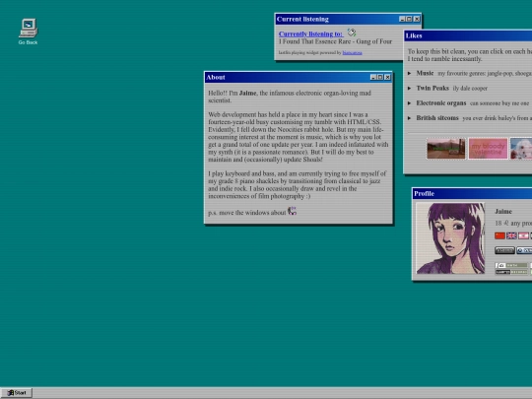Click the black badge button below the flags
Viewport: 532px width, 399px height.
coord(504,250)
